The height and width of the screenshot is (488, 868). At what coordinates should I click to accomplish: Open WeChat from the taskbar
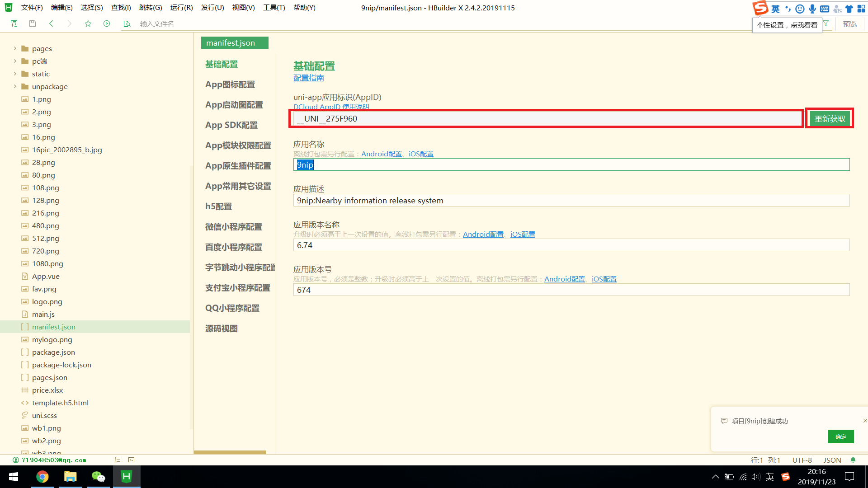click(98, 477)
